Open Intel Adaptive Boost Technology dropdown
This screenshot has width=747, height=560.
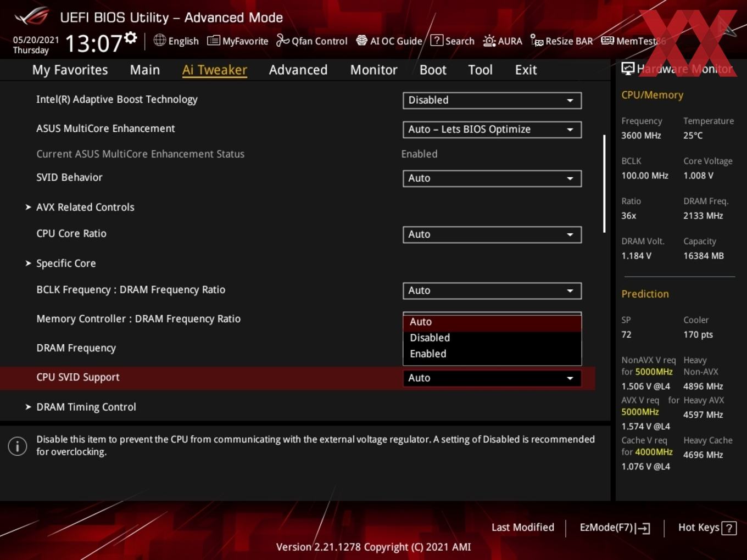click(x=492, y=100)
